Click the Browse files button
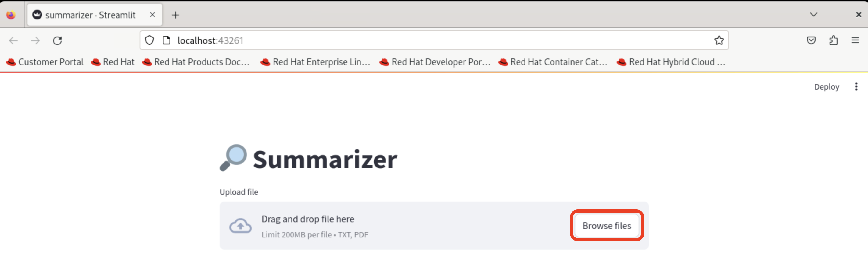Image resolution: width=868 pixels, height=260 pixels. click(607, 225)
